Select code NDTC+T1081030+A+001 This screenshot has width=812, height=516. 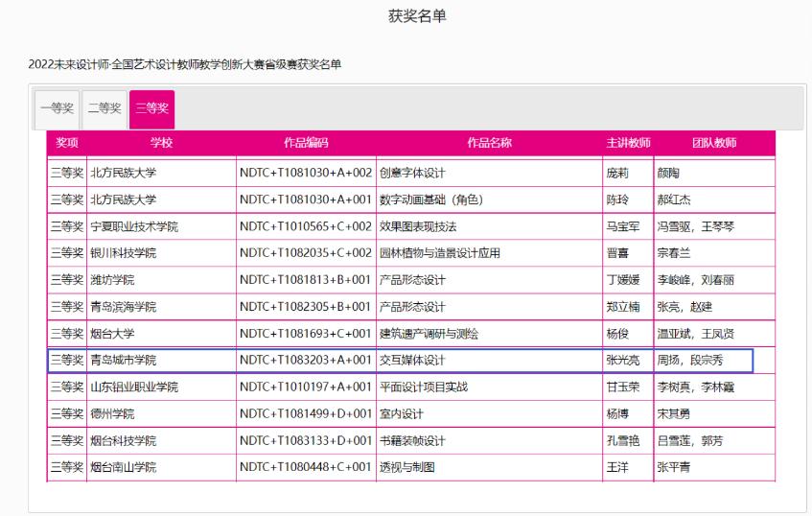[x=306, y=200]
